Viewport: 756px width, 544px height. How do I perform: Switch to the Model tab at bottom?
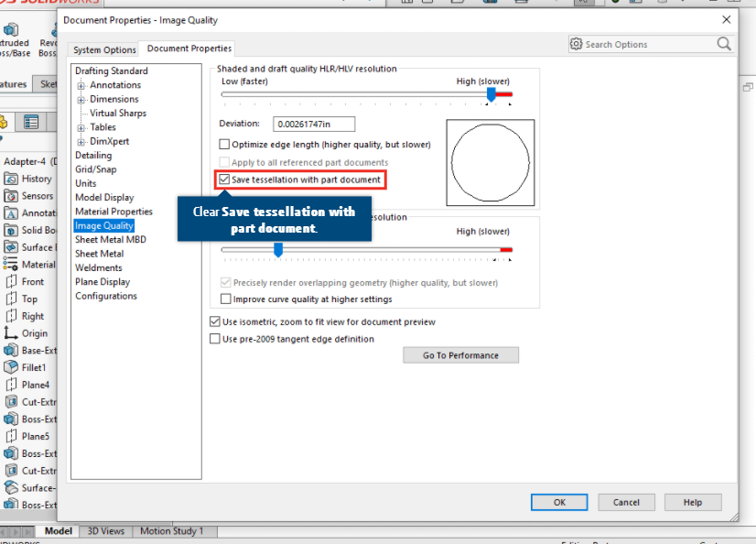[x=59, y=531]
